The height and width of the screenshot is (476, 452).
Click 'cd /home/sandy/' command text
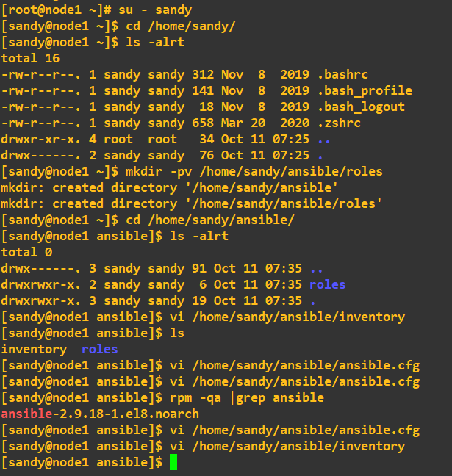pyautogui.click(x=181, y=26)
